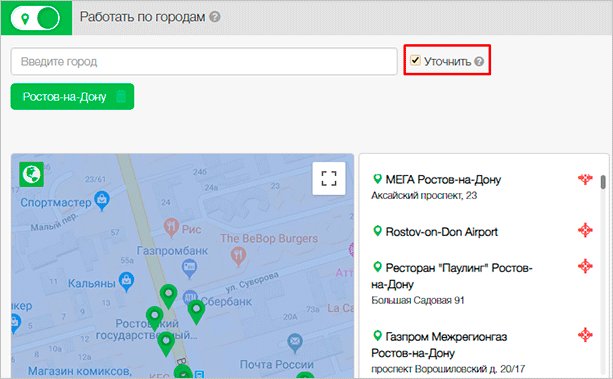
Task: Click Рис restaurant marker on map
Action: pyautogui.click(x=171, y=227)
